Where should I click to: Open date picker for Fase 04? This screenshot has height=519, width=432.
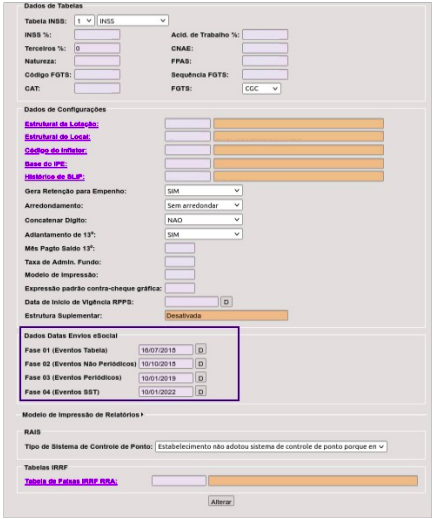tap(201, 392)
